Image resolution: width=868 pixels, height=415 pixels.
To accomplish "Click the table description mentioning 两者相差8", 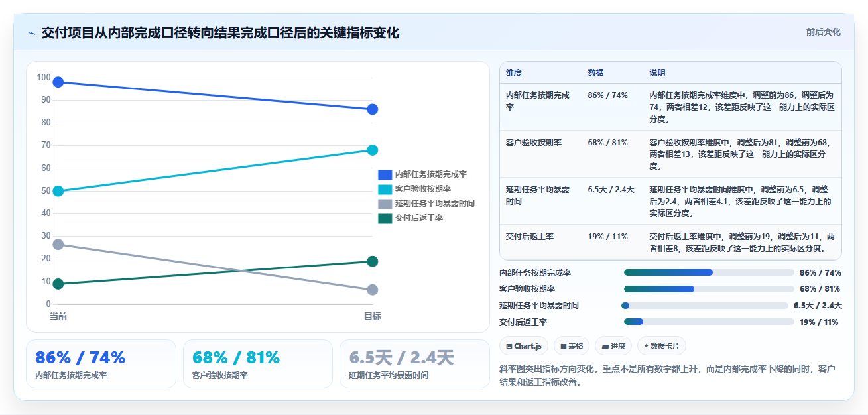I will [742, 242].
